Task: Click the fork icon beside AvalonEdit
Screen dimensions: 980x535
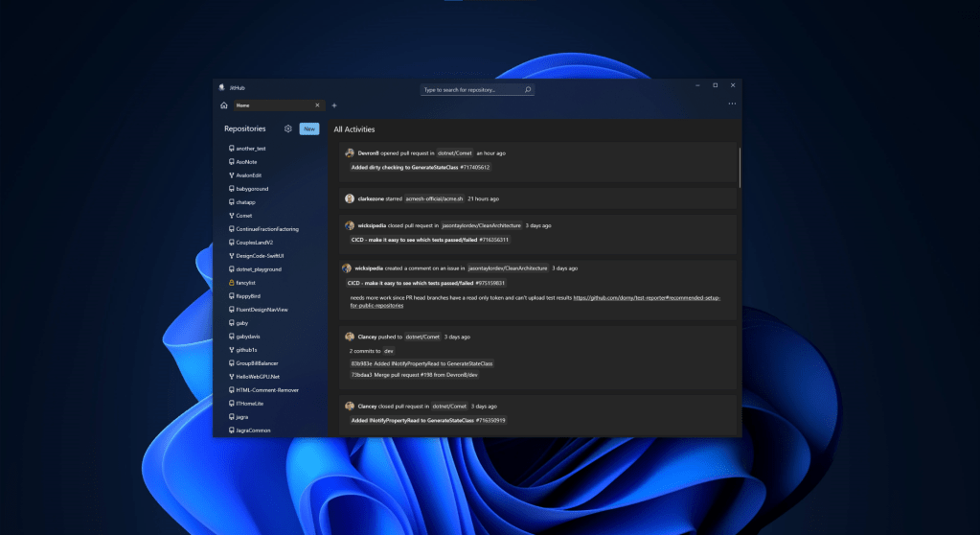Action: tap(232, 175)
